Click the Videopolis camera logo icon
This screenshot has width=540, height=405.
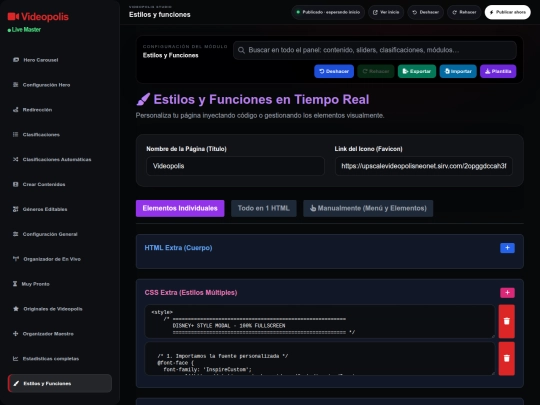click(13, 17)
